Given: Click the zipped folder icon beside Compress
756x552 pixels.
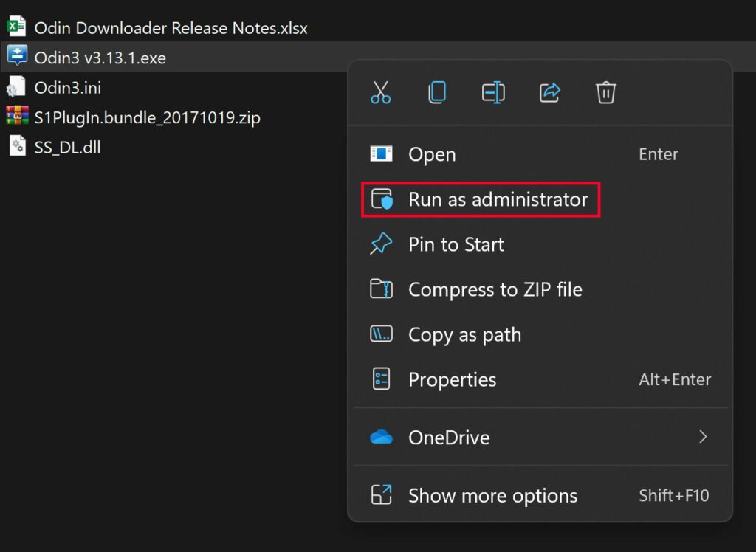Looking at the screenshot, I should 381,289.
